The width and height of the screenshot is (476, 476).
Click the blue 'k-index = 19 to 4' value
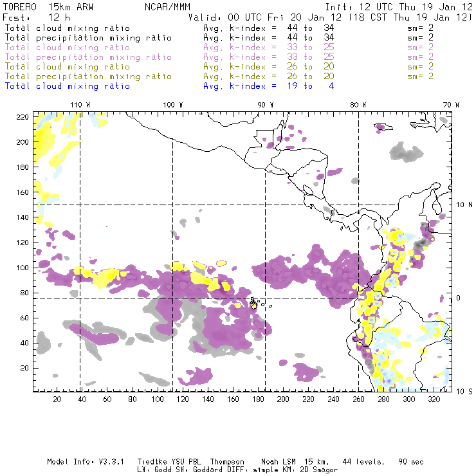tap(282, 86)
